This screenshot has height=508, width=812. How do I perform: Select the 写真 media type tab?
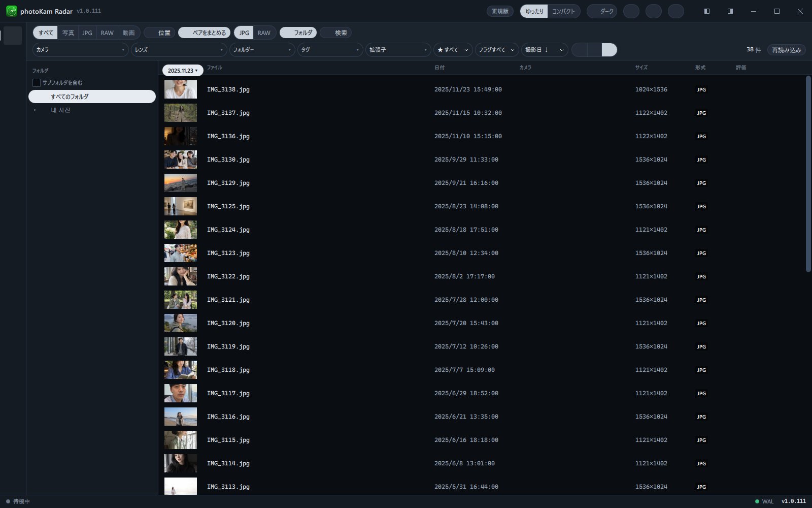pos(68,33)
